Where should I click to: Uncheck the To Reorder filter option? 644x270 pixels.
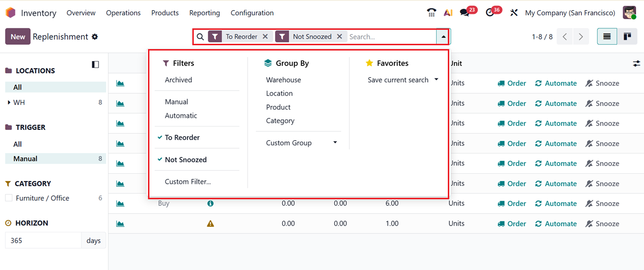[x=182, y=138]
